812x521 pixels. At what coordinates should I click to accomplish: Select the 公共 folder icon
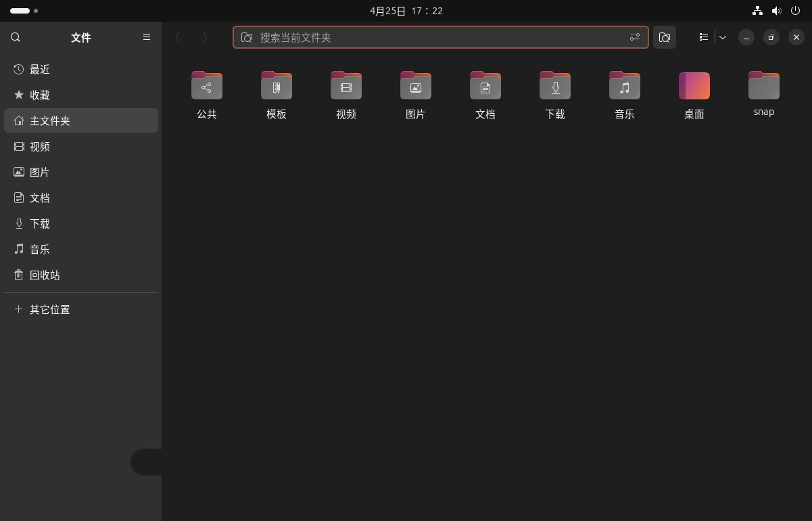207,85
